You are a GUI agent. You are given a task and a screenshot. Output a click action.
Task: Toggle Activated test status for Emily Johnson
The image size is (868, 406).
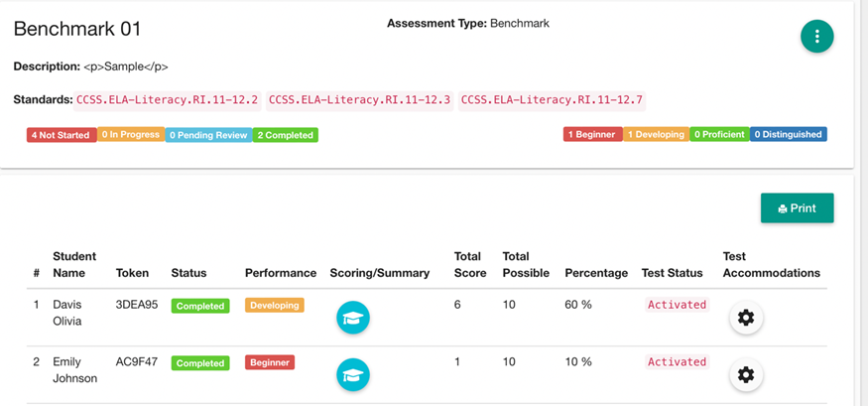click(x=677, y=361)
